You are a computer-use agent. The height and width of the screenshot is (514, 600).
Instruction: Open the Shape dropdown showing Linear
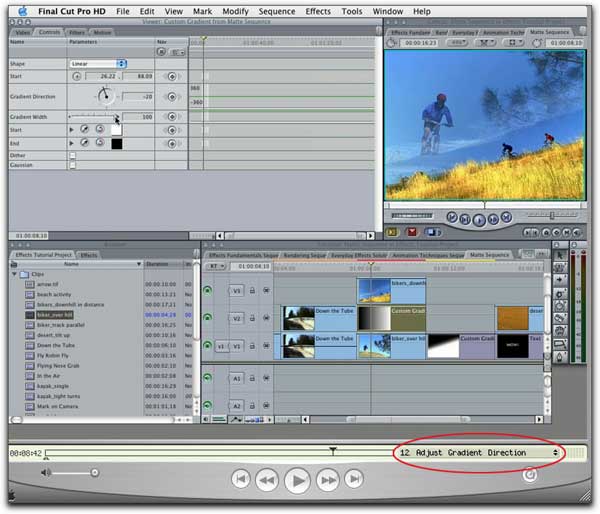pyautogui.click(x=98, y=64)
